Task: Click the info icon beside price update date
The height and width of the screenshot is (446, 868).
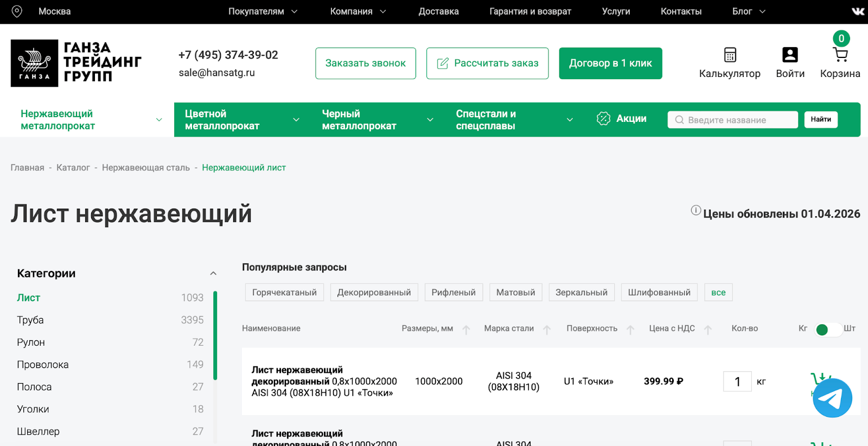Action: (695, 210)
